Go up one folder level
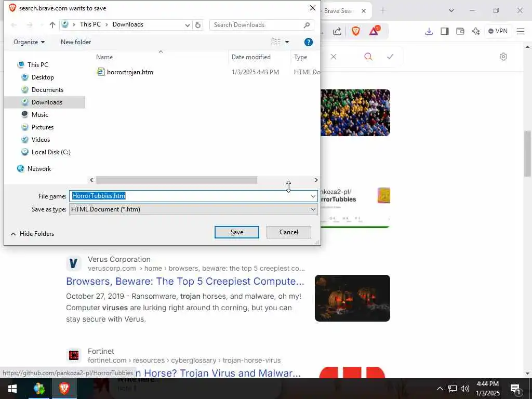This screenshot has height=399, width=532. (x=52, y=25)
